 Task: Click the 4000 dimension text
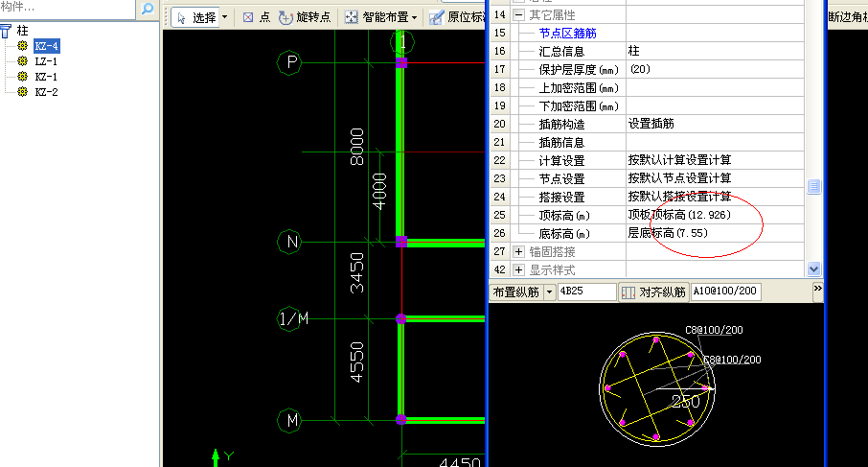pos(379,191)
